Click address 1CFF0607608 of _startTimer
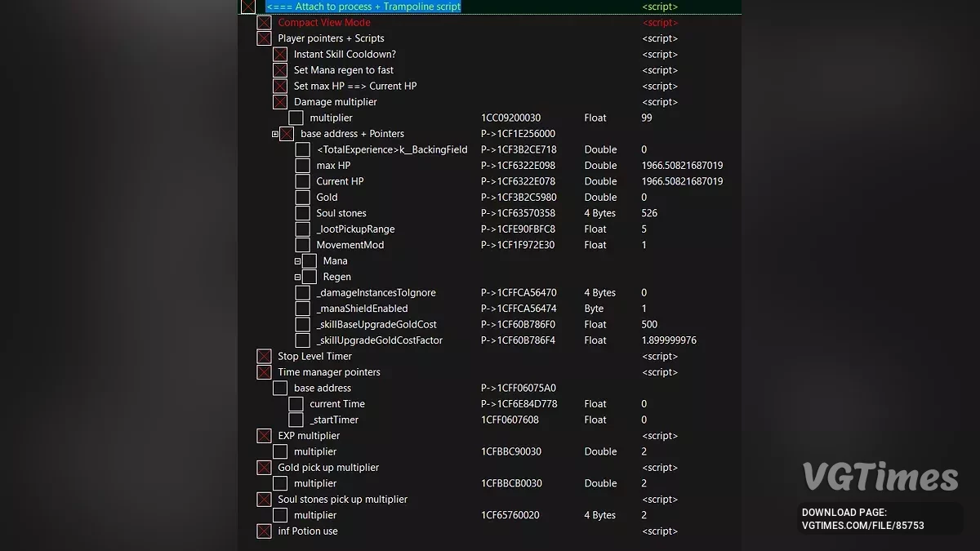Viewport: 980px width, 551px height. 510,420
